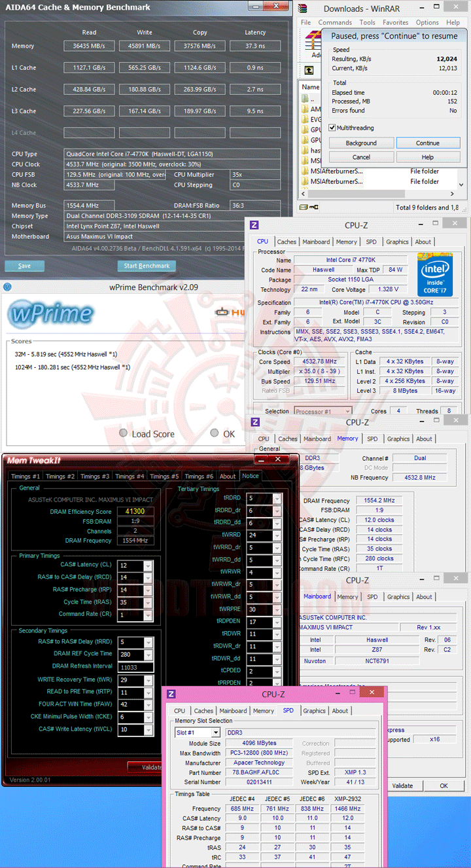This screenshot has width=471, height=868.
Task: Click the drive icon in WinRAR status bar
Action: click(304, 207)
